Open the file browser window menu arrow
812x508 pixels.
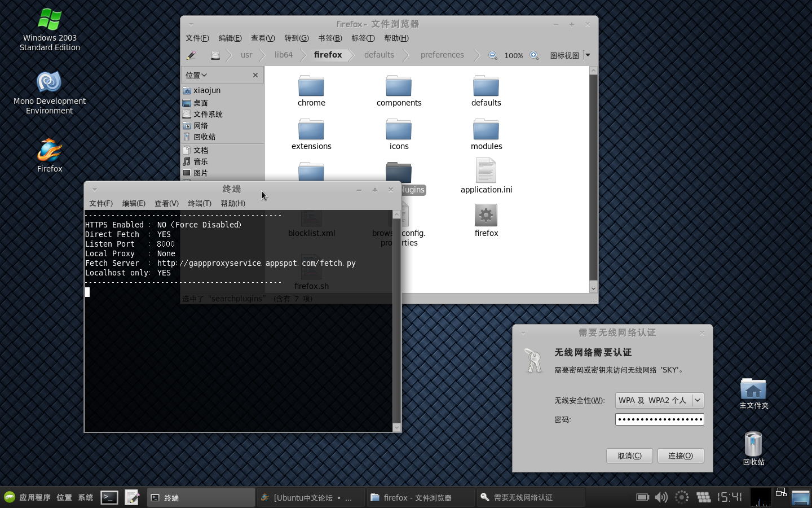click(191, 24)
